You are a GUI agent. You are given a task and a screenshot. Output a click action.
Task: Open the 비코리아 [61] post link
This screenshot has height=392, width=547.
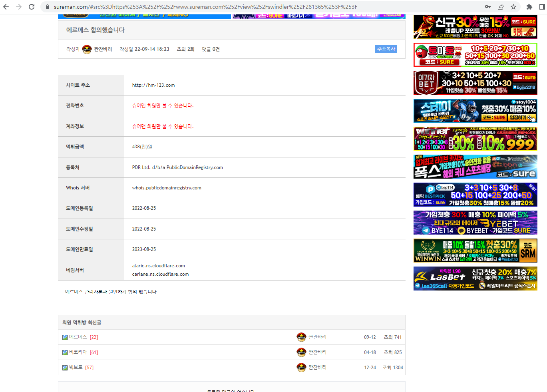coord(84,352)
